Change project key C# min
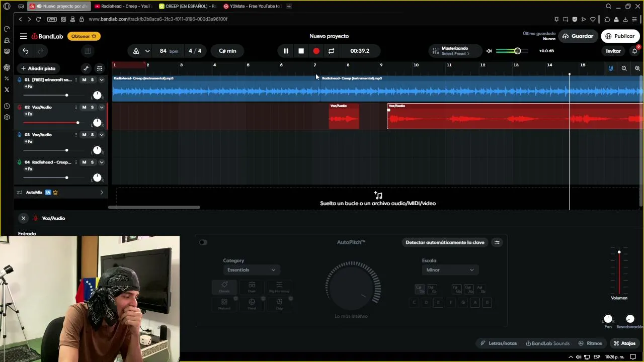644x362 pixels. pos(227,51)
